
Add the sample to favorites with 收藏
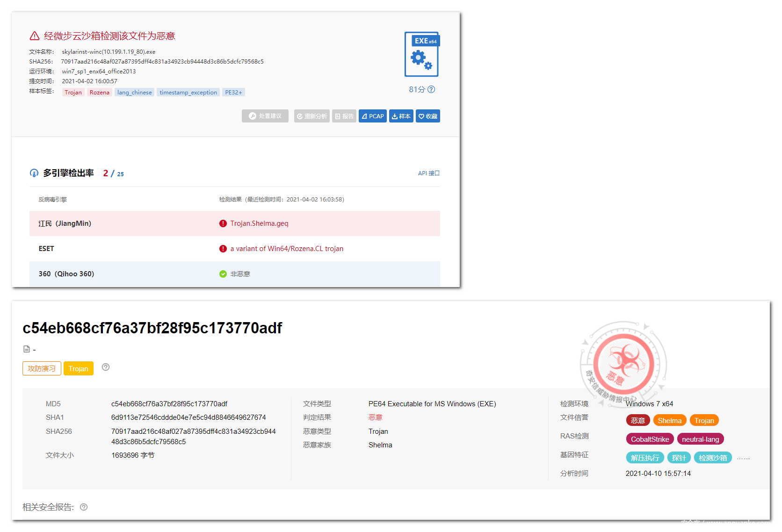[x=427, y=116]
